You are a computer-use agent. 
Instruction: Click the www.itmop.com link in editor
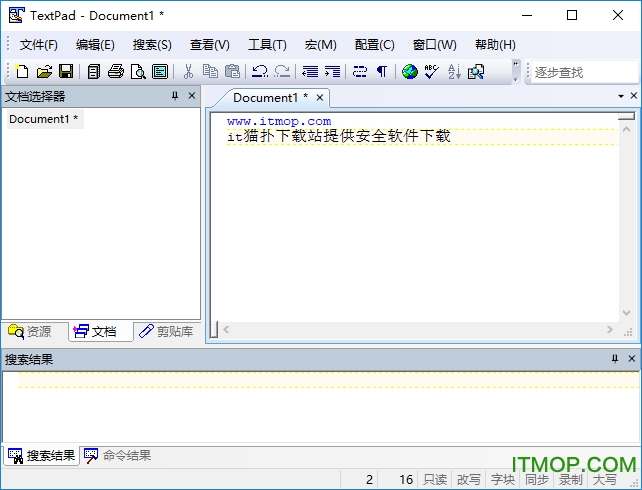(279, 121)
